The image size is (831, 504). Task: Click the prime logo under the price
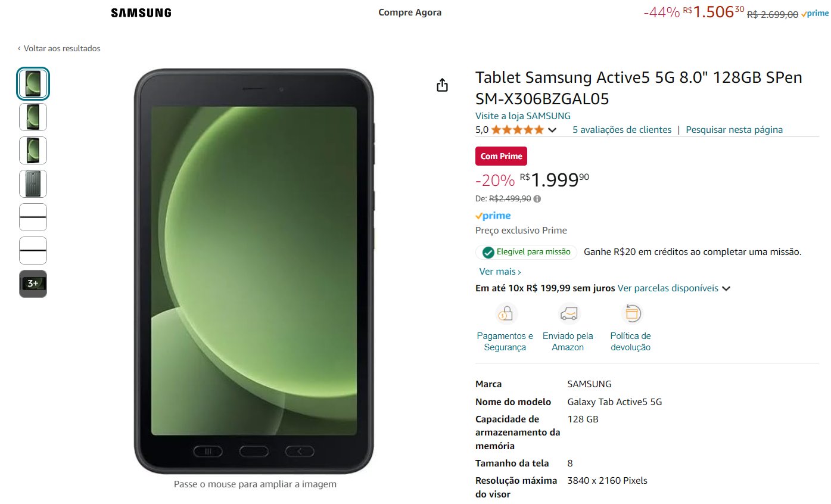pyautogui.click(x=493, y=216)
